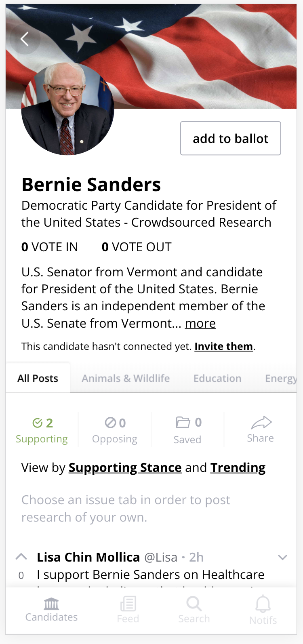Image resolution: width=303 pixels, height=644 pixels.
Task: Open the Candidates section in bottom navigation
Action: tap(51, 608)
